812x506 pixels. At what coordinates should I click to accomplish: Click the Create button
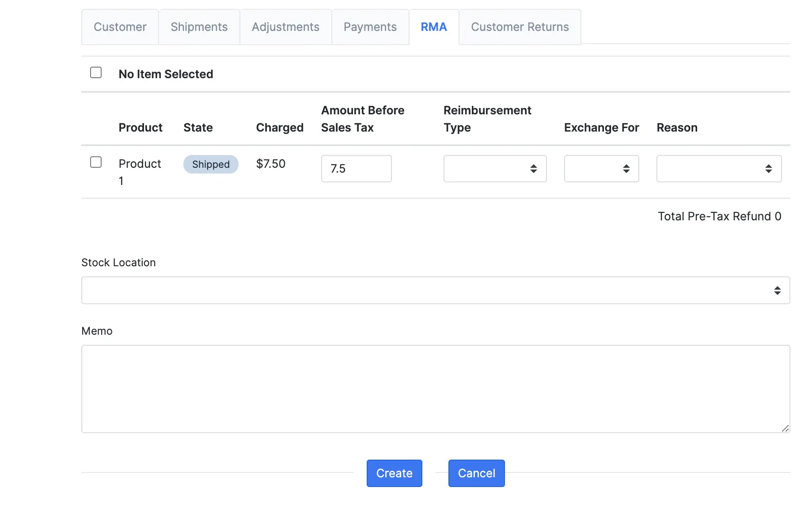(x=395, y=473)
